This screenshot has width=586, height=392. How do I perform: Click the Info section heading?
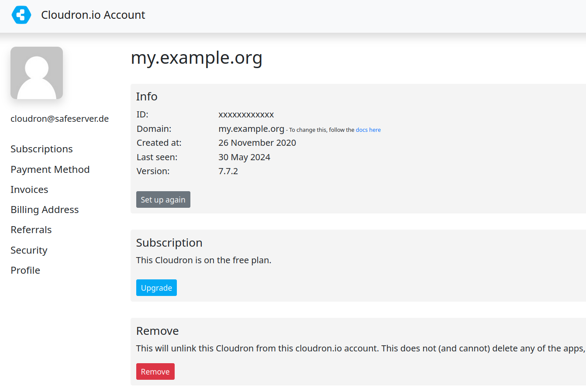click(147, 96)
